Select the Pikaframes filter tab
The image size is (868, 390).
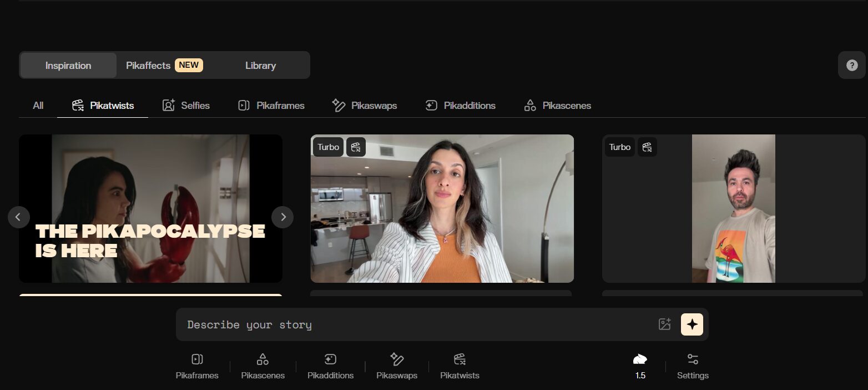271,106
